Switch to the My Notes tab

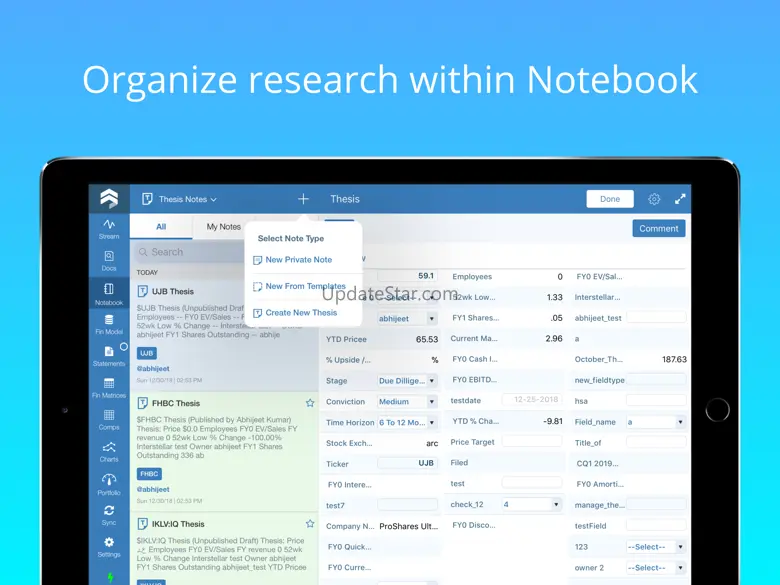click(x=223, y=227)
